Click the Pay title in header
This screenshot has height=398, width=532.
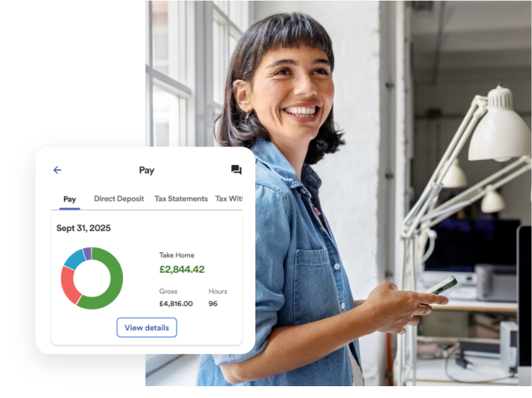click(x=147, y=170)
